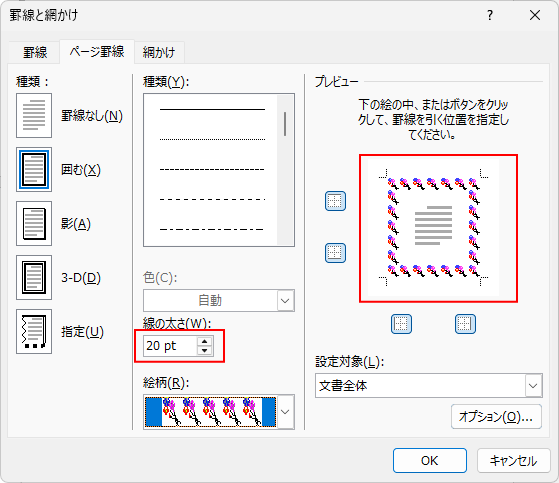Viewport: 559px width, 483px height.
Task: Click the 影(A) label
Action: coord(76,224)
